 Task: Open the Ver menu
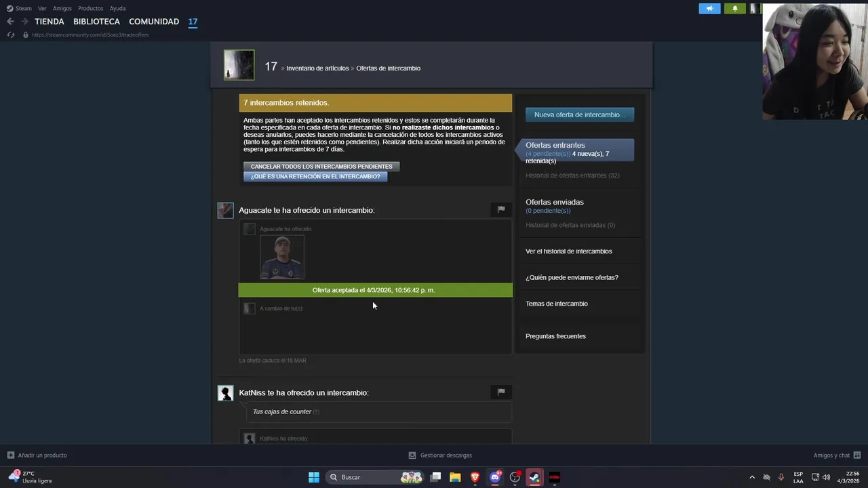(42, 8)
